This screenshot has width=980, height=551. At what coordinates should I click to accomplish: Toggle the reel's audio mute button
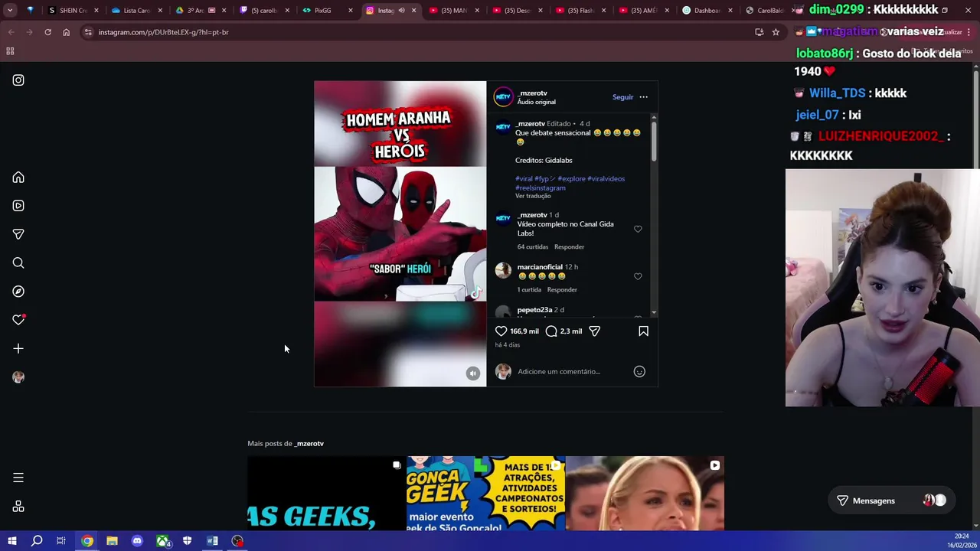pyautogui.click(x=473, y=373)
